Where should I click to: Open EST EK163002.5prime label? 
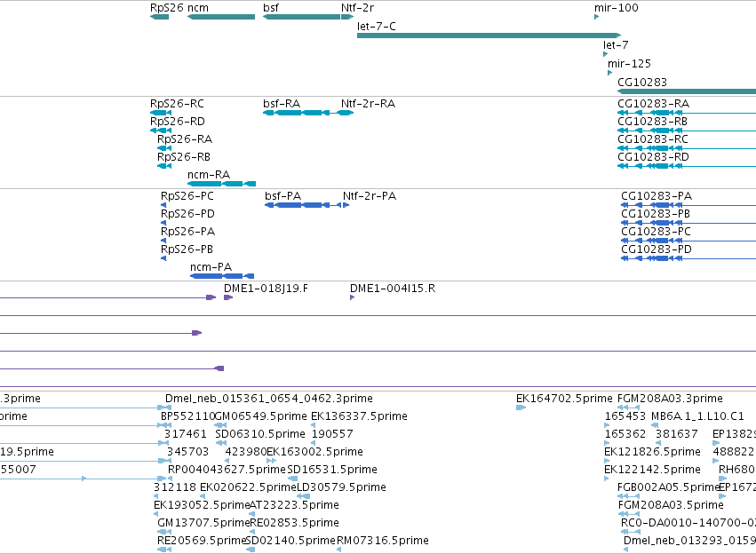pyautogui.click(x=314, y=452)
